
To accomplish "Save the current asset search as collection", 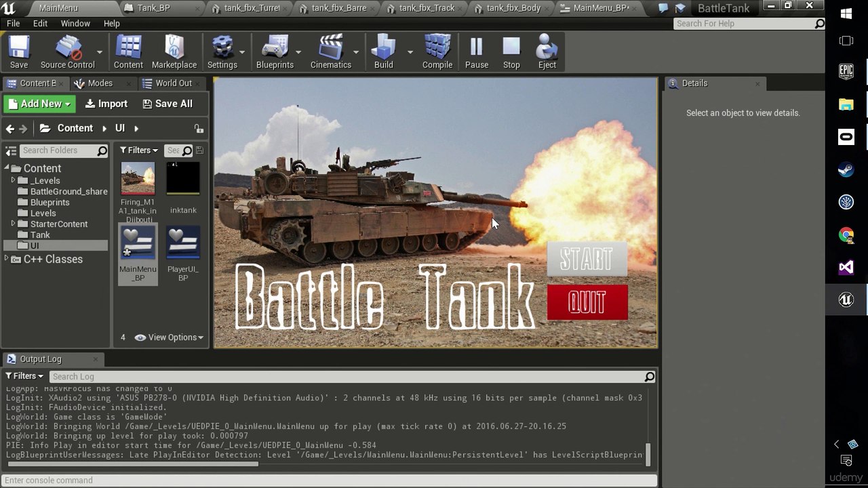I will point(199,150).
